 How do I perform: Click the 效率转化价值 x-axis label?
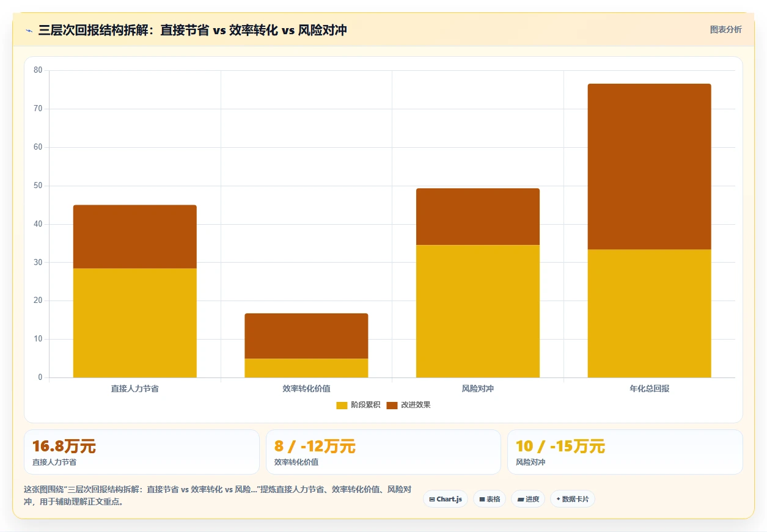[306, 388]
